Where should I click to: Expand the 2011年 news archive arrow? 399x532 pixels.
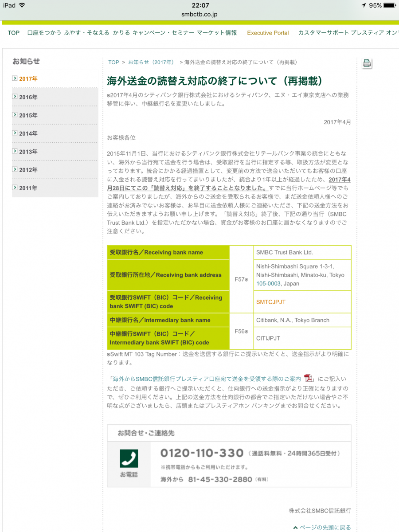[15, 187]
